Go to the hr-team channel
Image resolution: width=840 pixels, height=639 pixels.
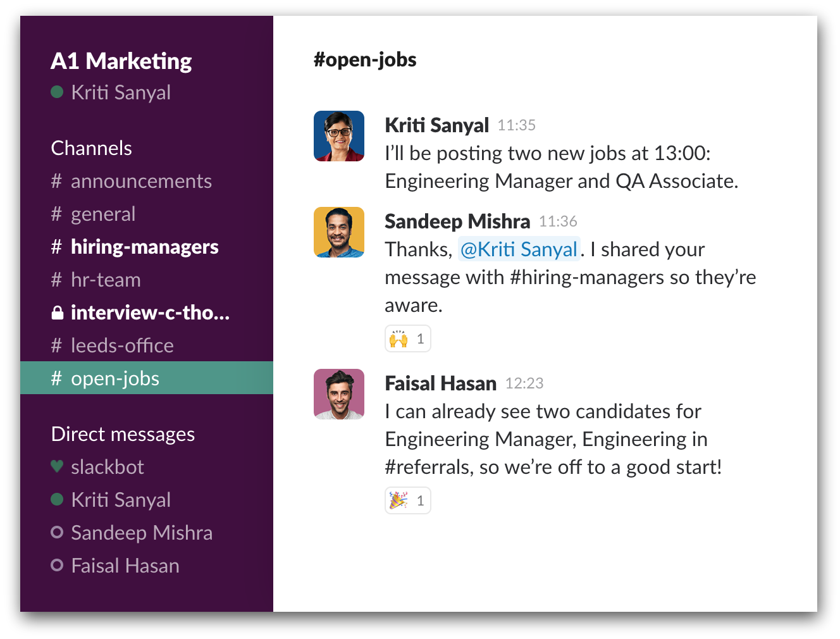(x=106, y=280)
